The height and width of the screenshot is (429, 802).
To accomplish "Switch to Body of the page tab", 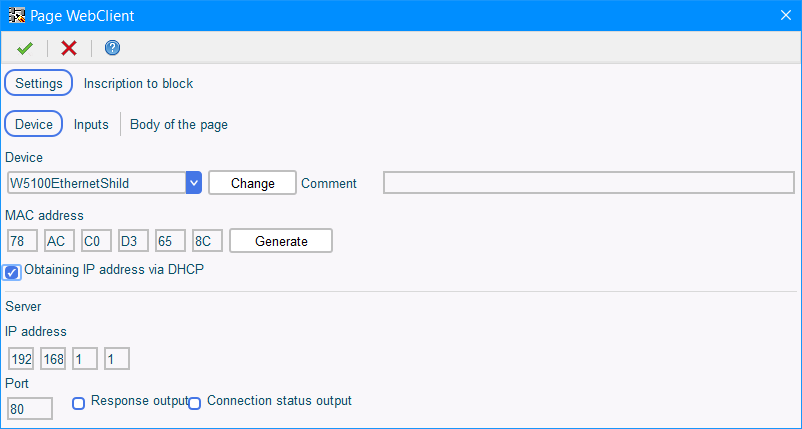I will [179, 125].
